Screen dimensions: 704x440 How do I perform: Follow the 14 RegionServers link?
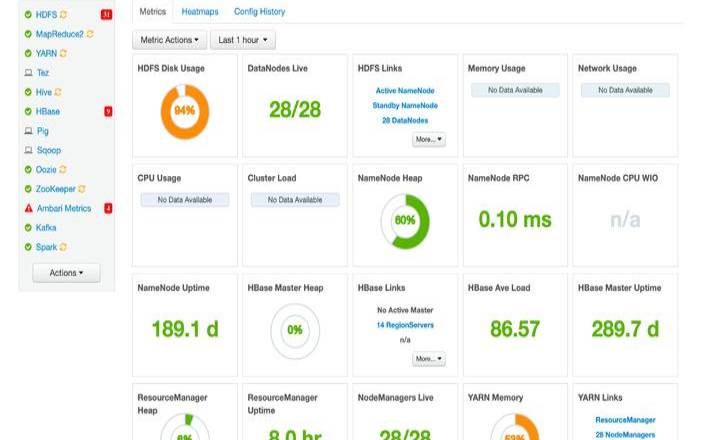[406, 325]
